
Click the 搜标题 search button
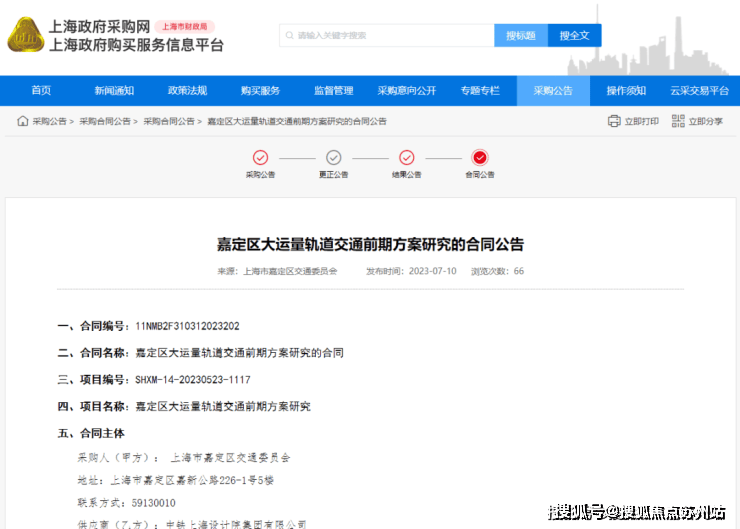521,35
